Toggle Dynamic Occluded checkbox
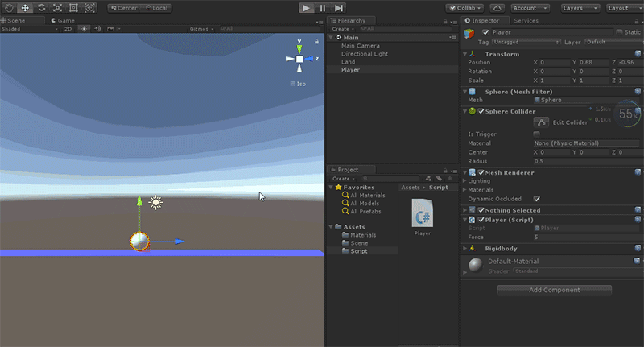644x347 pixels. [536, 199]
